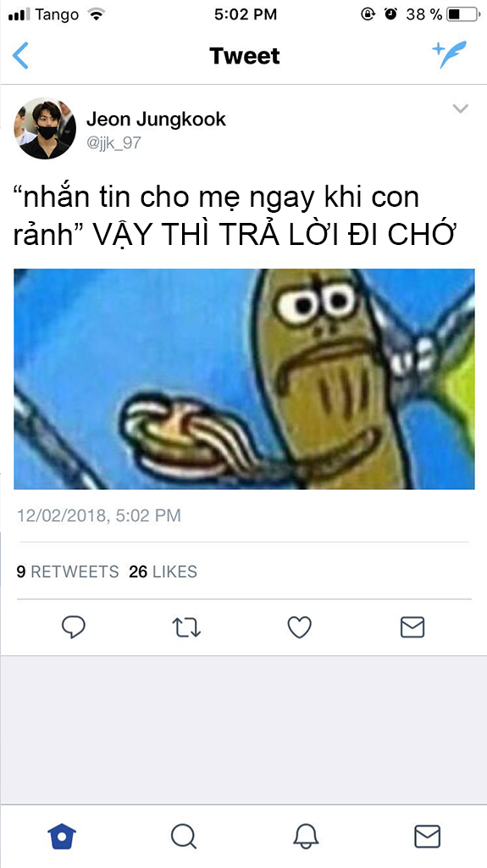The image size is (487, 868).
Task: Open the attached fish meme image
Action: click(244, 379)
